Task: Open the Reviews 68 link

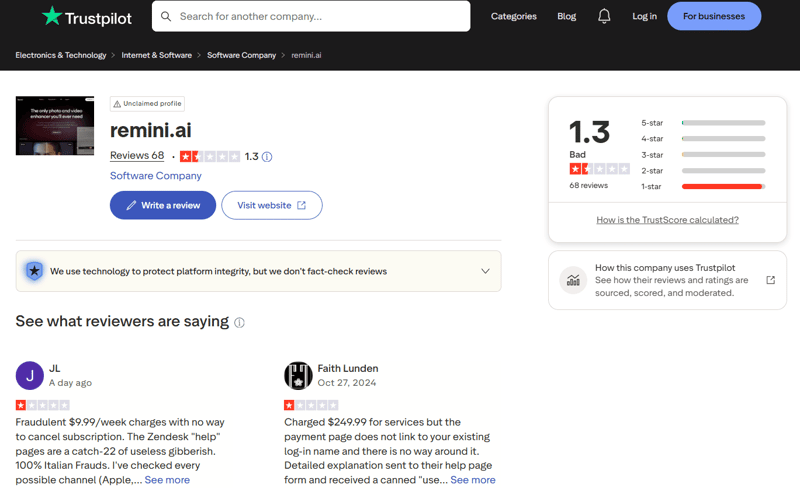Action: point(137,156)
